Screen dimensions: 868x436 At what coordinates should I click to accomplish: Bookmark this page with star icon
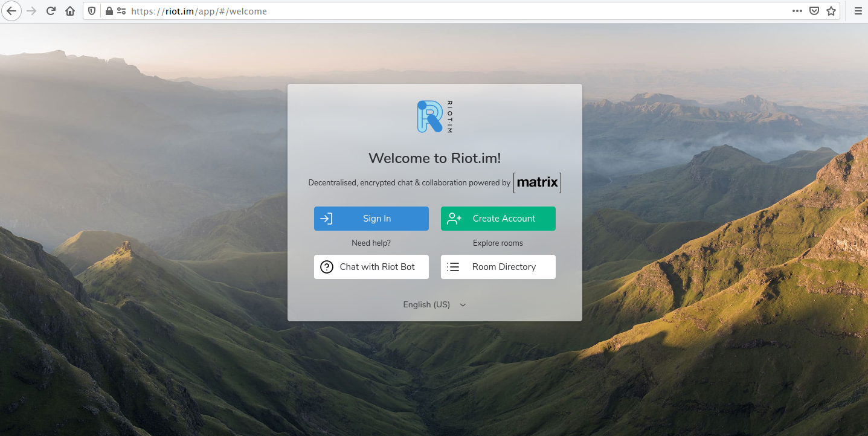click(x=831, y=11)
